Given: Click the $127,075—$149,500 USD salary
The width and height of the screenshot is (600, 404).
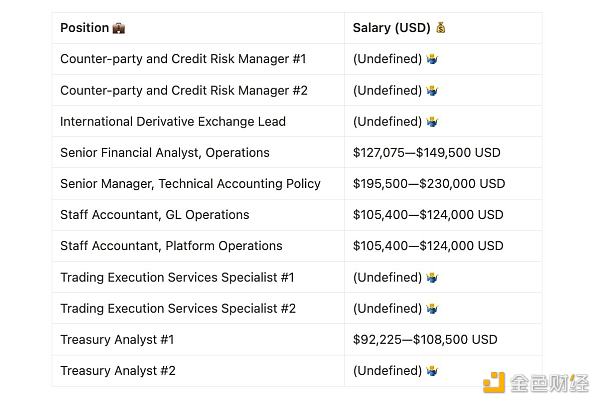Looking at the screenshot, I should coord(426,153).
